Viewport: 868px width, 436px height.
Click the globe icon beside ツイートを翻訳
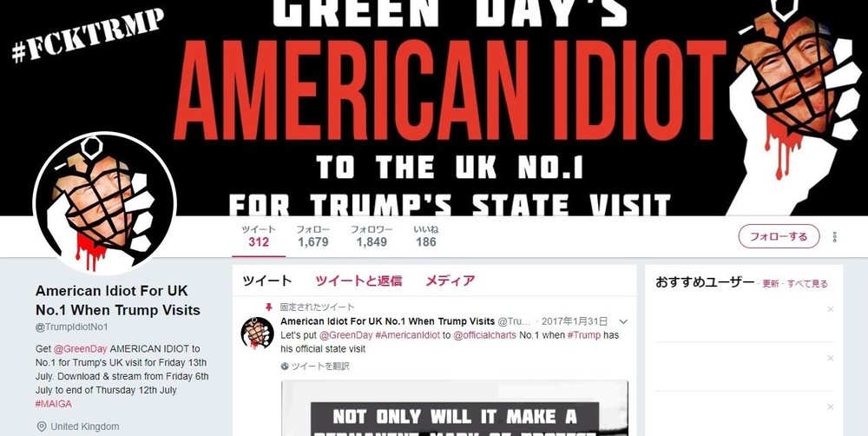(x=285, y=367)
